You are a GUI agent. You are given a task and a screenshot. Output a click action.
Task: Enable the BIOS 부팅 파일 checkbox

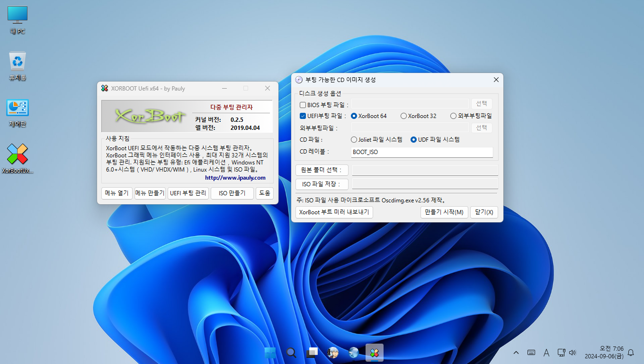tap(303, 105)
